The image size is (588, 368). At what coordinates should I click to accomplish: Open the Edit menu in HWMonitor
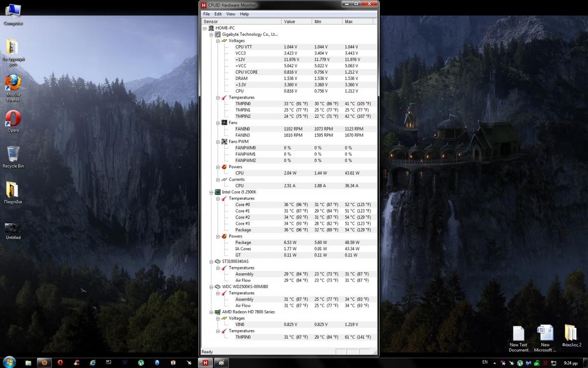point(218,14)
